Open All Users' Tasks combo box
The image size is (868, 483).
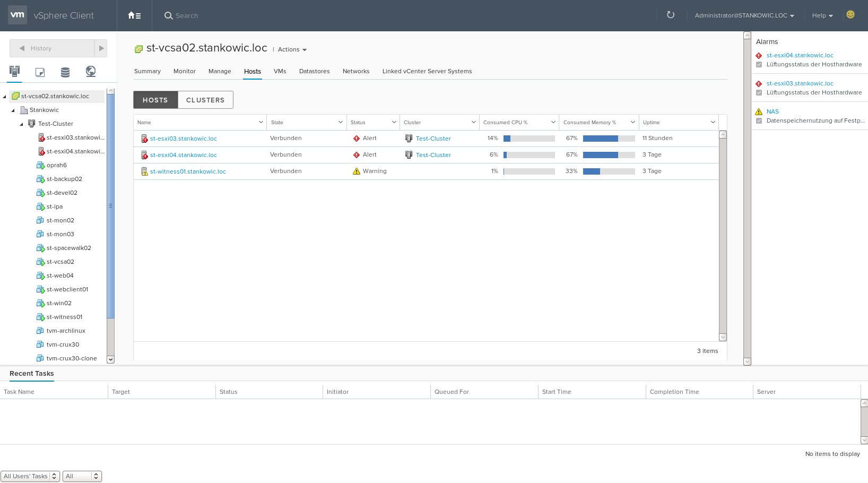click(30, 476)
